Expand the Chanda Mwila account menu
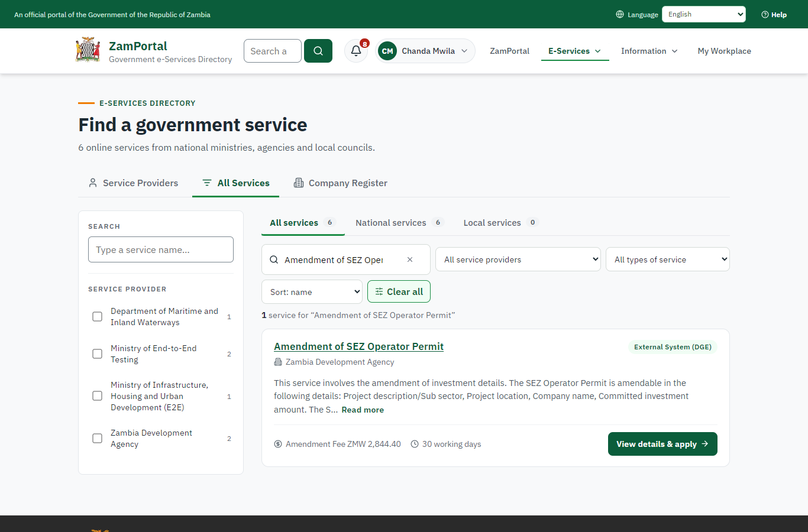 [x=426, y=51]
